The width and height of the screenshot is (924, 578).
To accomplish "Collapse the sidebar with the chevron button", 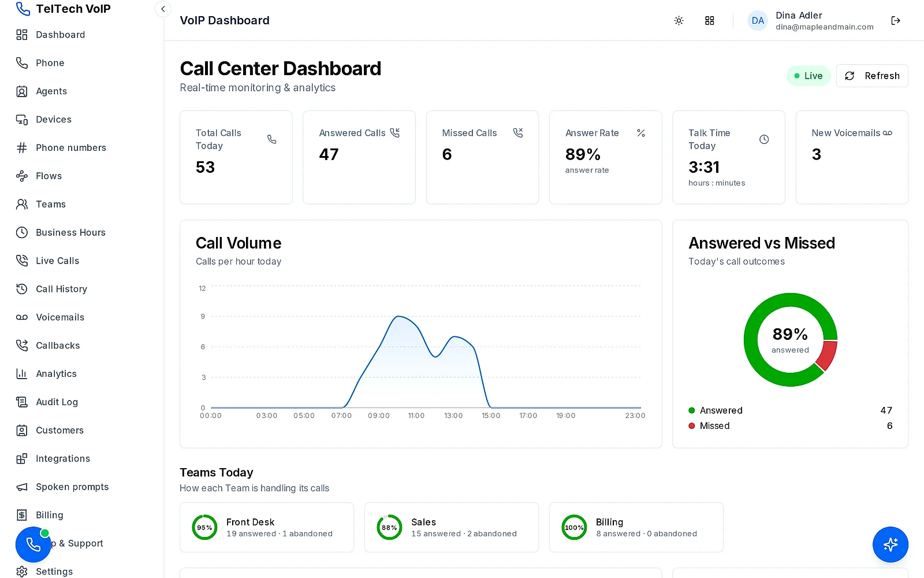I will [x=163, y=9].
